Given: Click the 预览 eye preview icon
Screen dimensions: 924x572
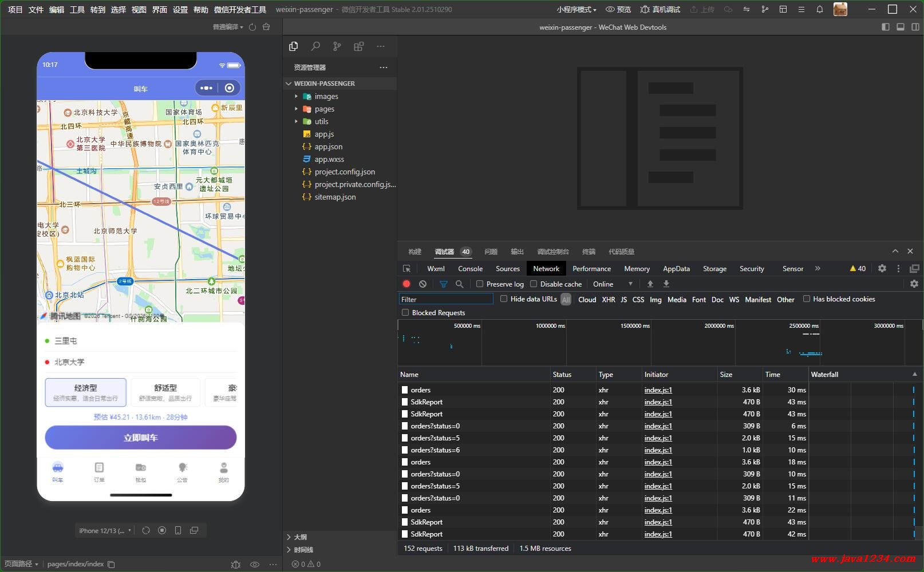Looking at the screenshot, I should click(x=610, y=9).
